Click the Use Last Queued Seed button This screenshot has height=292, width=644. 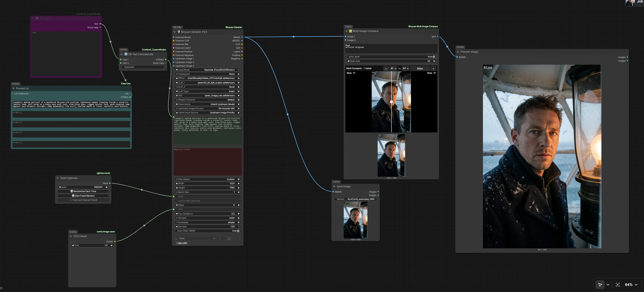(83, 200)
